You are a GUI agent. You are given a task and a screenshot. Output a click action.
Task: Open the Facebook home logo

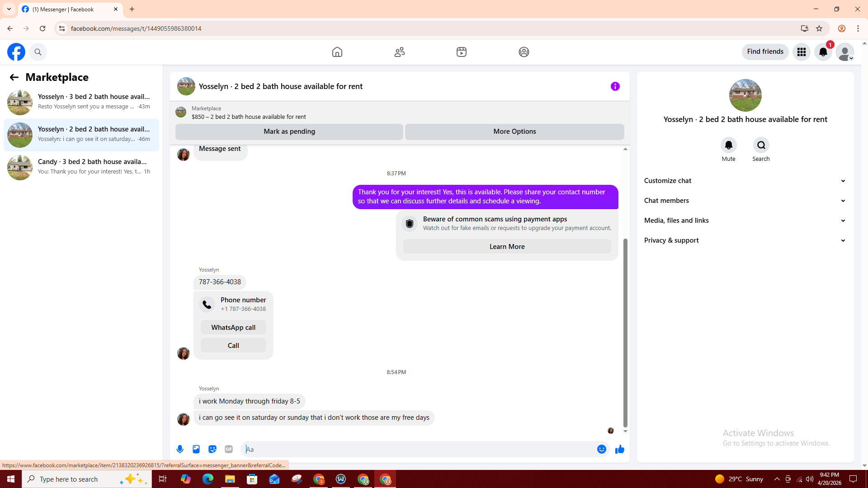point(16,52)
